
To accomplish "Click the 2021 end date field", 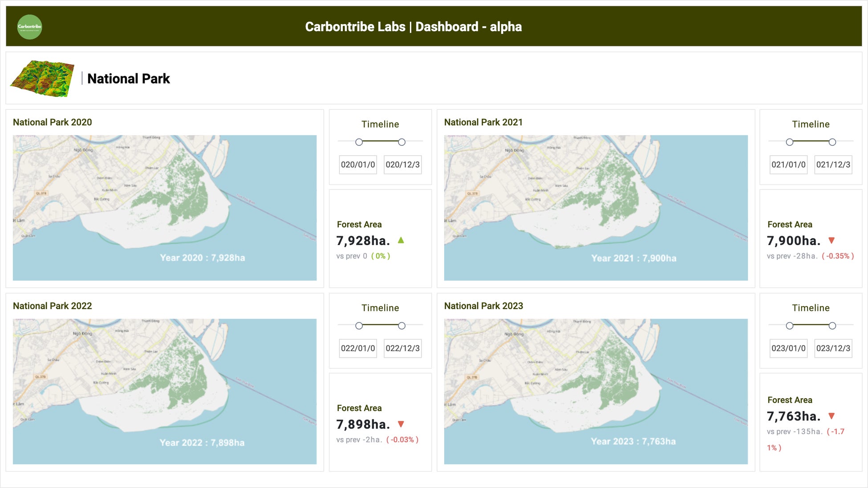I will (x=833, y=165).
